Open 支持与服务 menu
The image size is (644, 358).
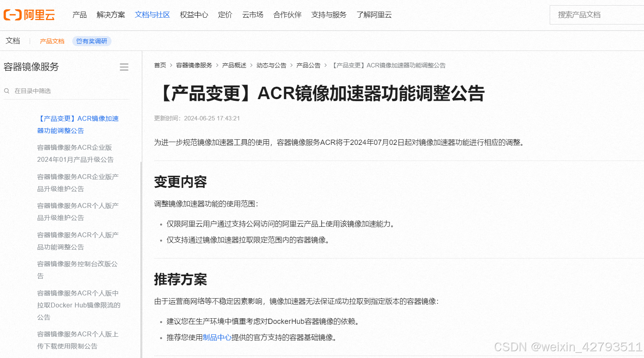point(329,15)
